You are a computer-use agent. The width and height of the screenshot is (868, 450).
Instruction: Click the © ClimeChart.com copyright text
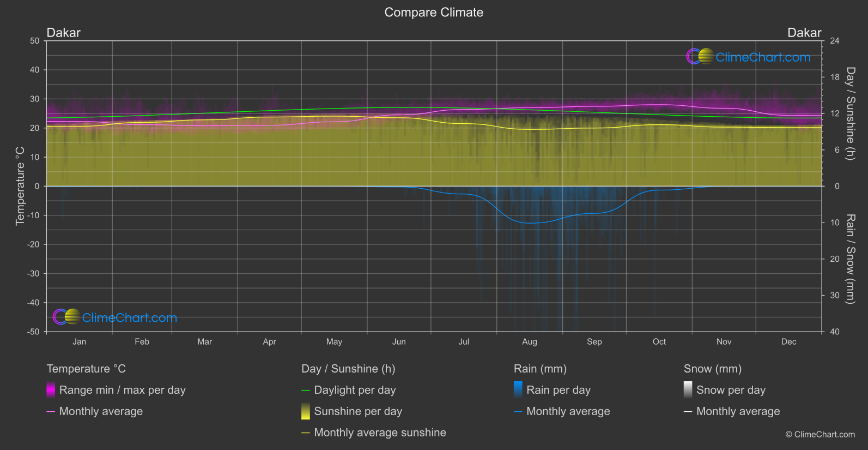pos(820,434)
